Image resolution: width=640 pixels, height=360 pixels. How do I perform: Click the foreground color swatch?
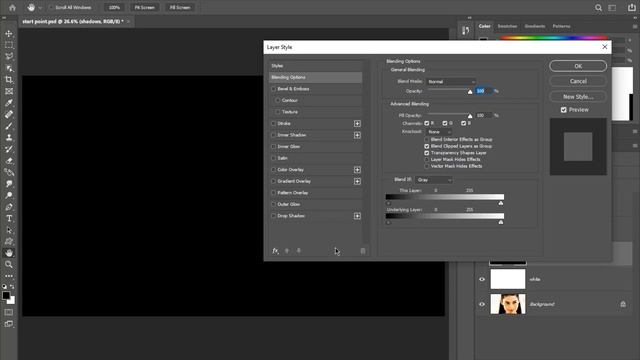coord(6,296)
